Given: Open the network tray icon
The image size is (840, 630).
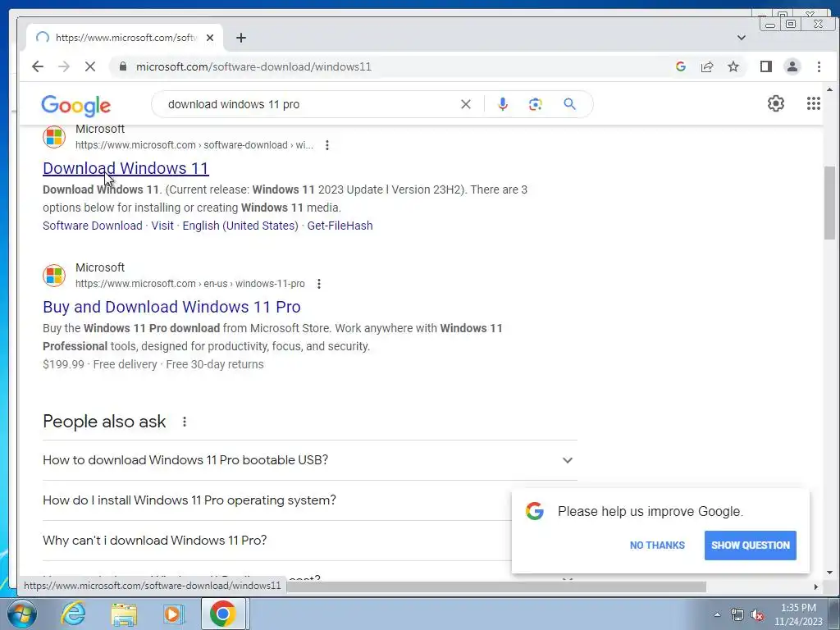Looking at the screenshot, I should (x=737, y=615).
